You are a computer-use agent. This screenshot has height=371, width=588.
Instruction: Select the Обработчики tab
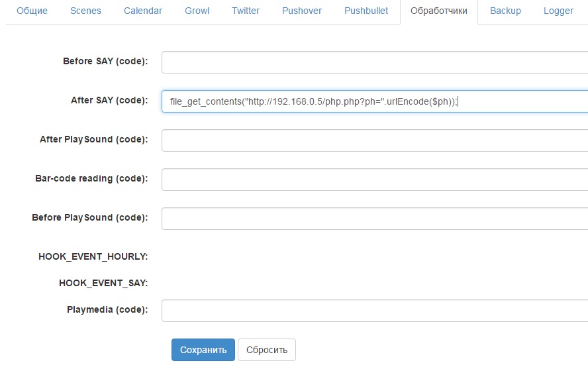(x=438, y=11)
